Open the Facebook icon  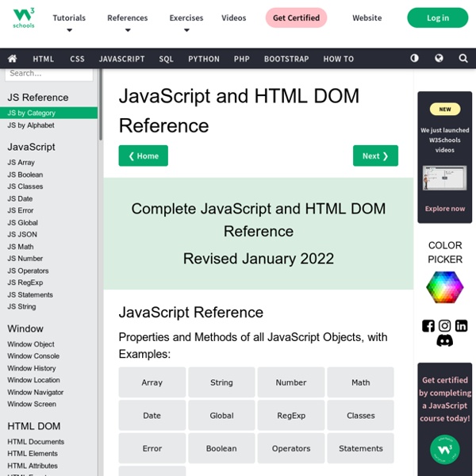(428, 326)
